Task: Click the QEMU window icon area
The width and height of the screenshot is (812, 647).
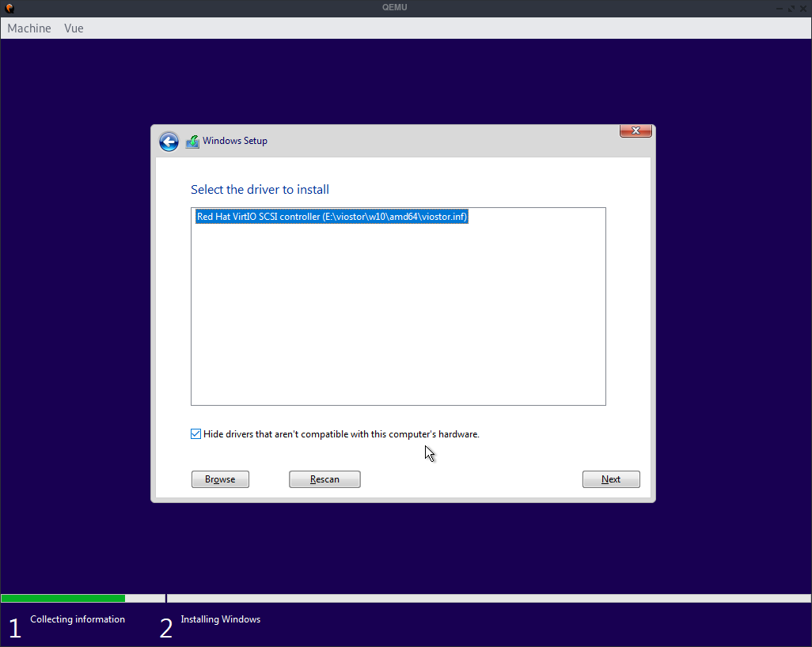Action: coord(9,7)
